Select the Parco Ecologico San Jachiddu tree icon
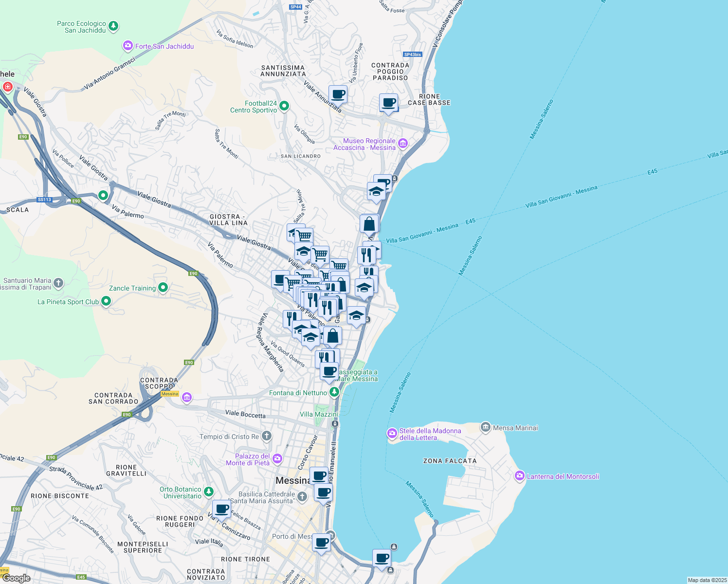This screenshot has width=728, height=584. click(x=113, y=25)
